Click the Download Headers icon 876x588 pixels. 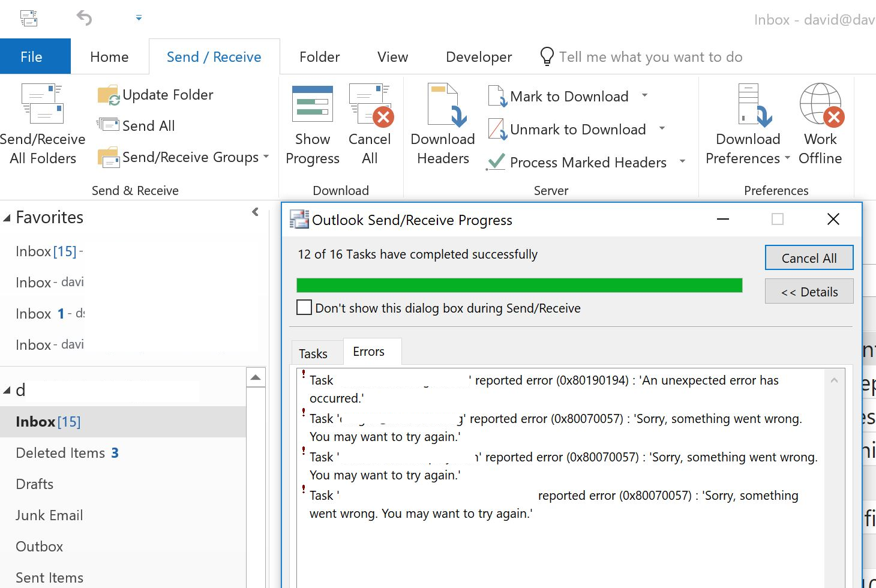(x=446, y=105)
